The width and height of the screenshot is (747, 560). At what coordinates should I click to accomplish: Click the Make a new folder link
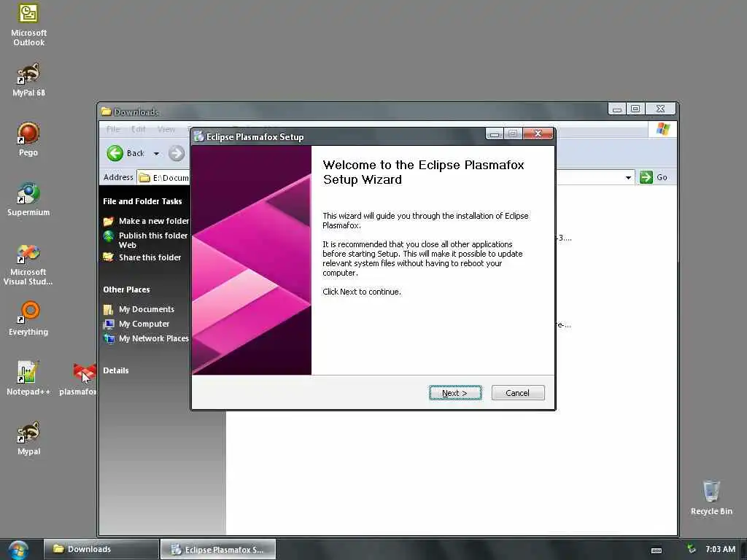[x=153, y=221]
